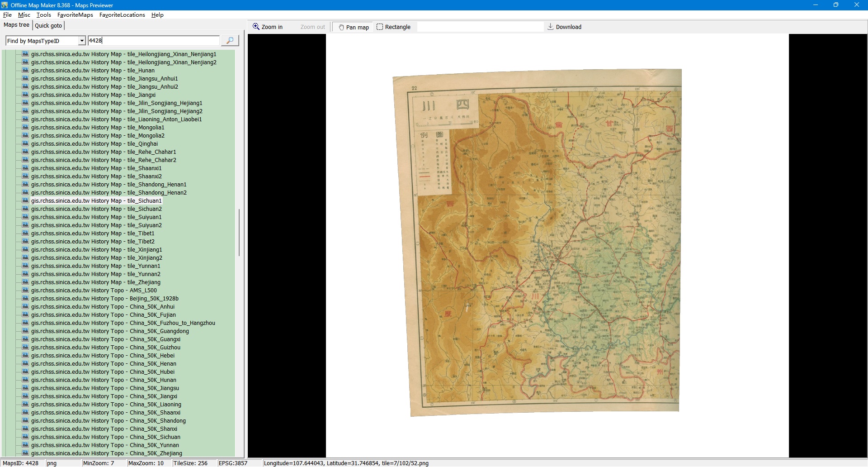Open the File menu
Screen dimensions: 868x467
pos(7,15)
